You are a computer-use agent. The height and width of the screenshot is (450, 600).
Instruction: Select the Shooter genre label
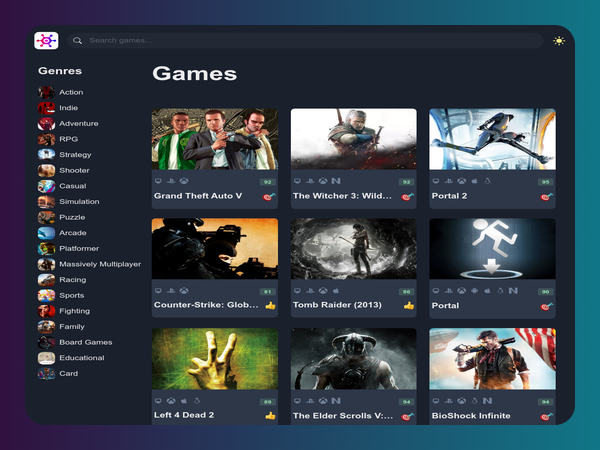tap(74, 170)
